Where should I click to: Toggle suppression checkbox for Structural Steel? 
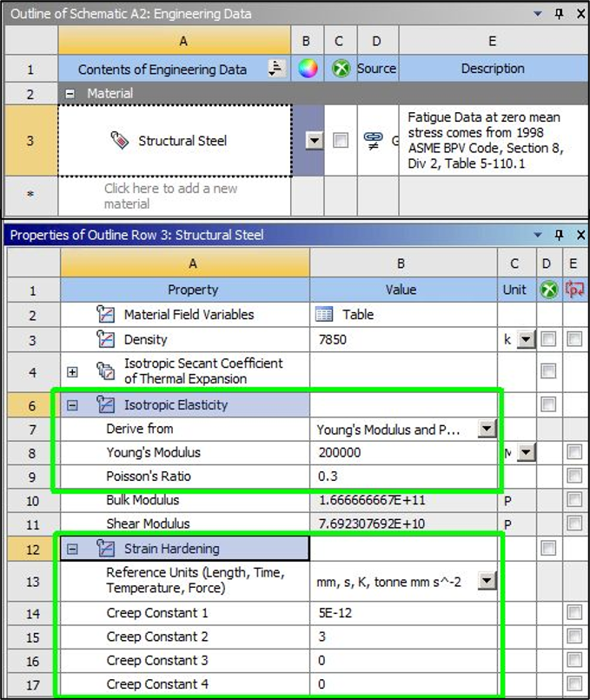[341, 140]
